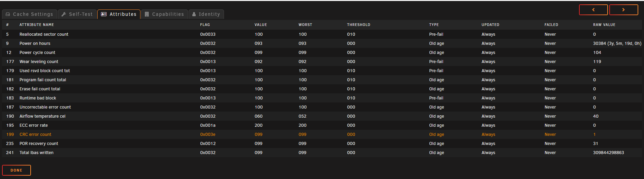Click the previous page arrow button
Image resolution: width=644 pixels, height=179 pixels.
(x=593, y=10)
